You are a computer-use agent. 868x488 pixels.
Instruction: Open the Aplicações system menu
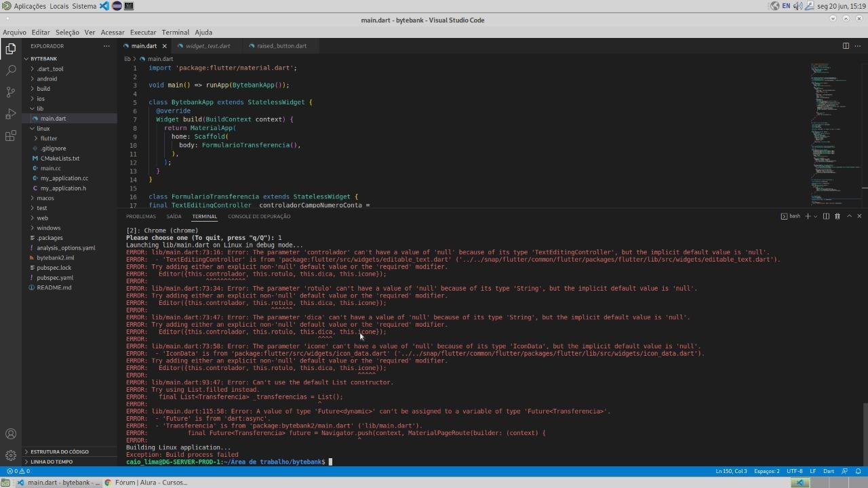[x=24, y=5]
